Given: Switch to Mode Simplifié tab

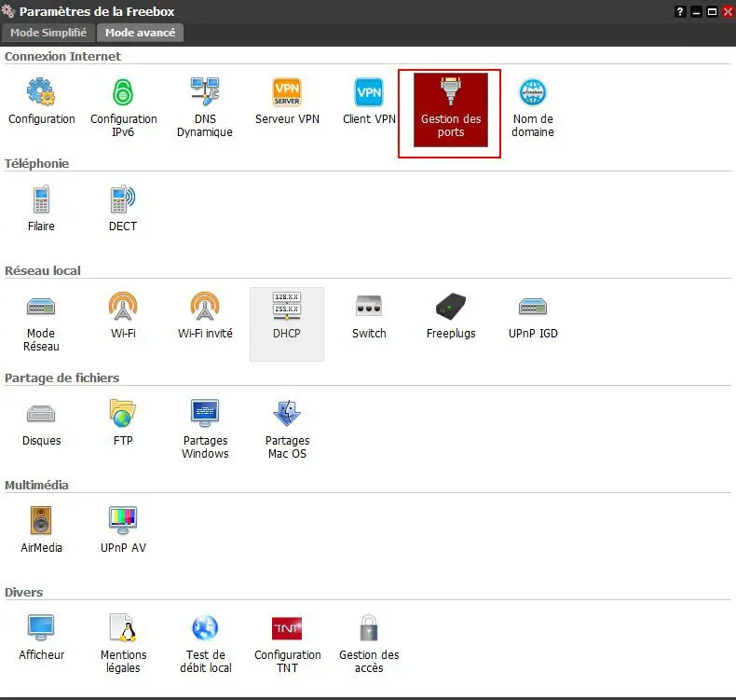Looking at the screenshot, I should tap(48, 33).
